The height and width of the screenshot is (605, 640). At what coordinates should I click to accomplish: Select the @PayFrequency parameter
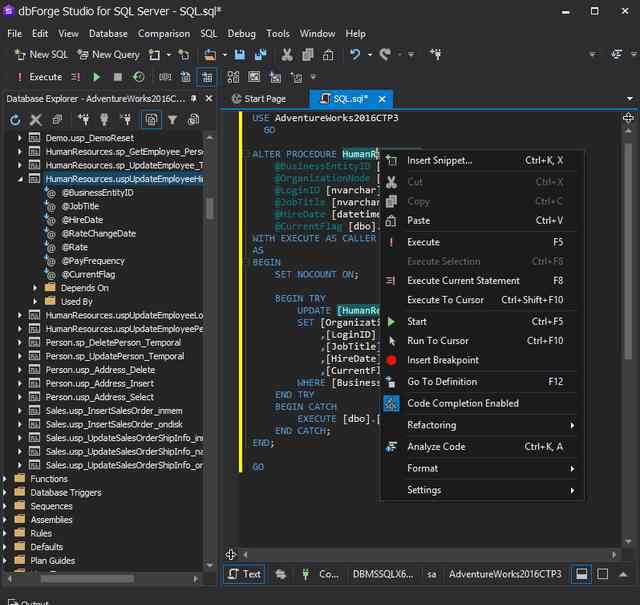(x=93, y=261)
